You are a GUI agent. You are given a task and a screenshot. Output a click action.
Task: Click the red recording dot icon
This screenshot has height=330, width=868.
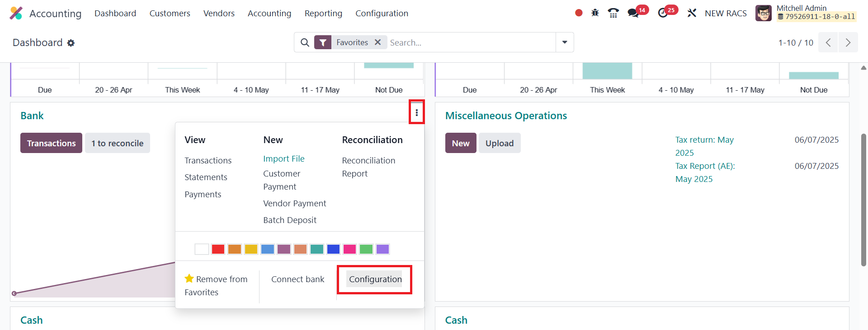coord(579,13)
